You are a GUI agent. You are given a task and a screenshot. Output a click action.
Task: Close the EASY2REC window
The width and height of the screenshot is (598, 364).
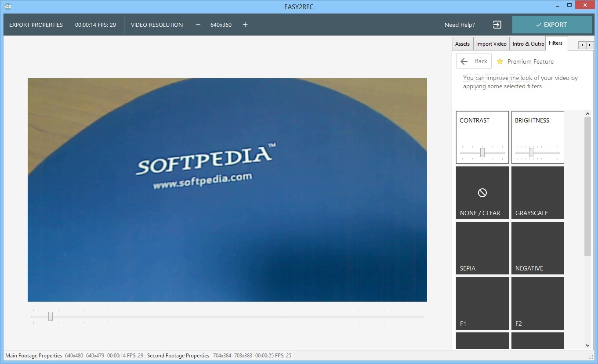pyautogui.click(x=586, y=5)
